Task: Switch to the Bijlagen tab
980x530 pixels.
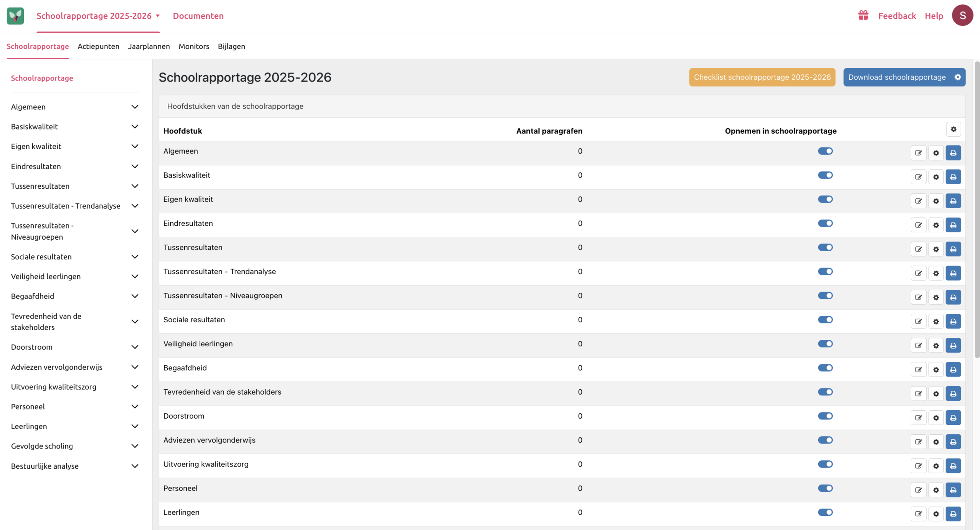Action: 231,46
